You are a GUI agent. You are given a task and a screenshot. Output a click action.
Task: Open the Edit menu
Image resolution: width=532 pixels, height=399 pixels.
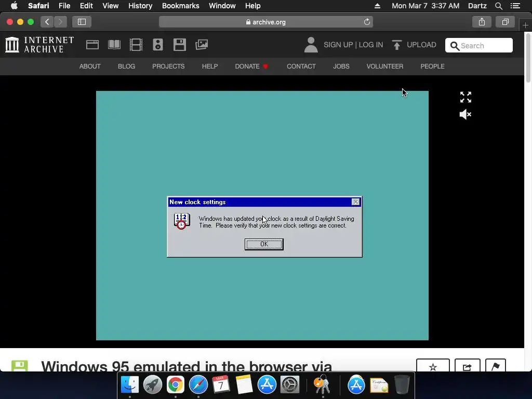pyautogui.click(x=86, y=6)
